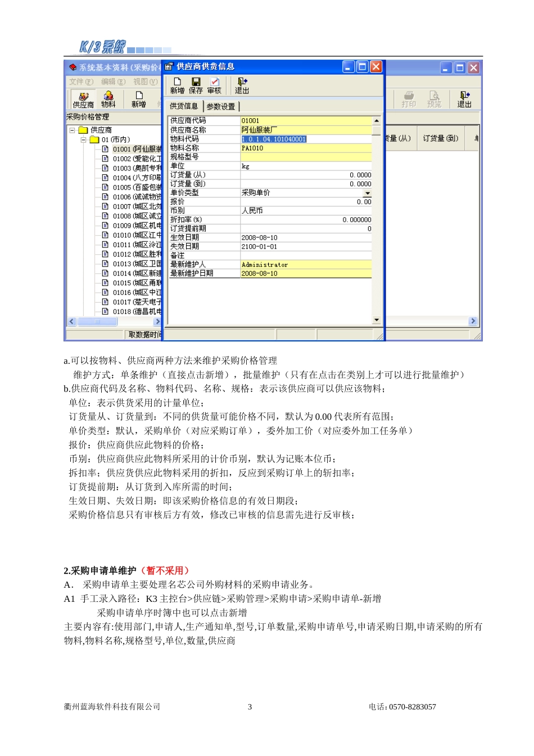This screenshot has width=534, height=756.
Task: Select tree item 01018 (德昌机电
Action: tap(137, 312)
